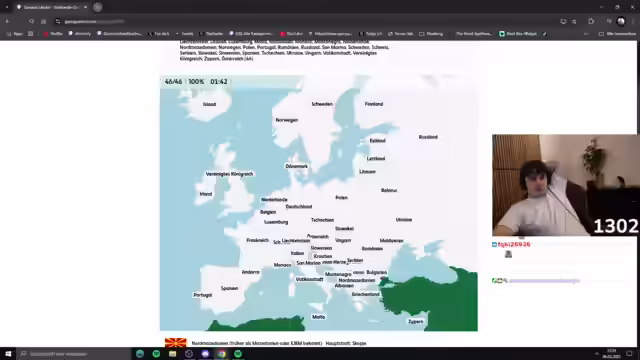Click the Windows taskbar search box
The height and width of the screenshot is (360, 640).
pos(73,353)
